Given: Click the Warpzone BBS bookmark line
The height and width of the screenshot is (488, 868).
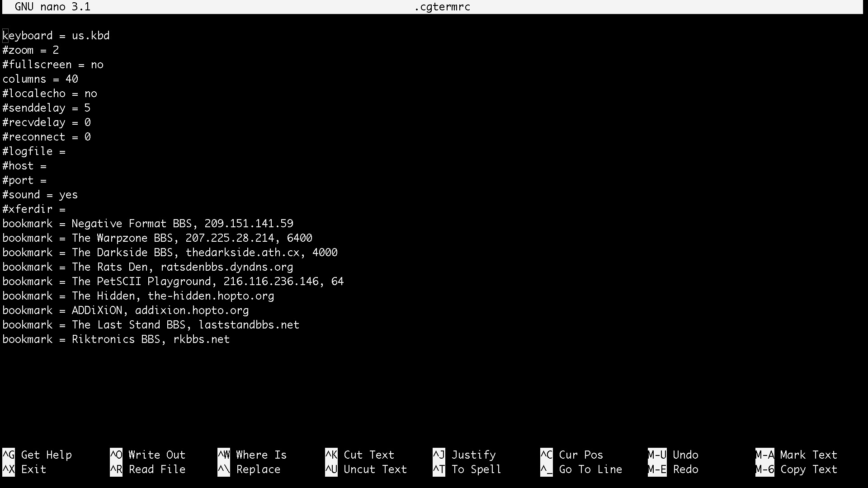Looking at the screenshot, I should click(x=157, y=238).
